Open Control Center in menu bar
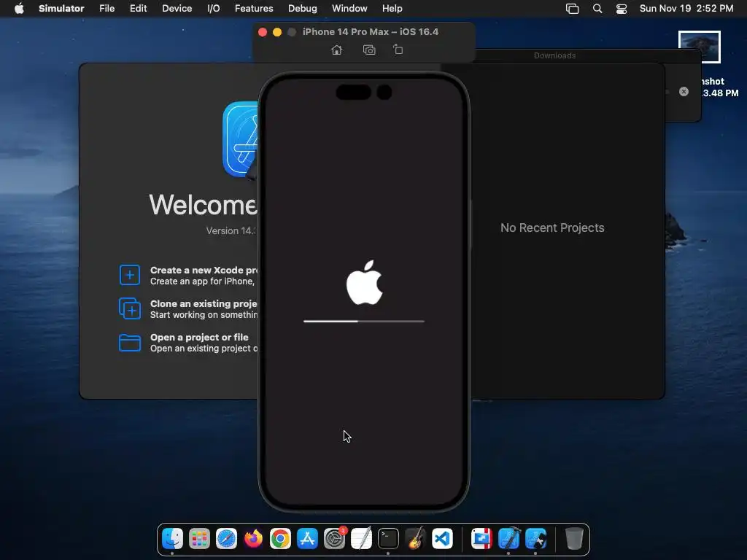The height and width of the screenshot is (560, 747). [x=622, y=9]
